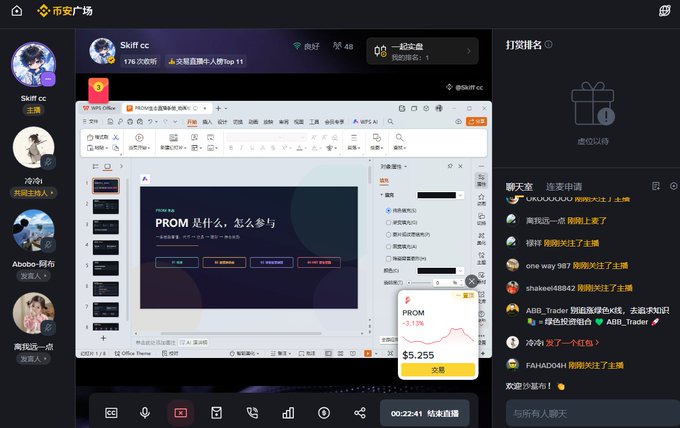The image size is (680, 428).
Task: Click the more options bubble on Skiff cc avatar
Action: click(x=48, y=79)
